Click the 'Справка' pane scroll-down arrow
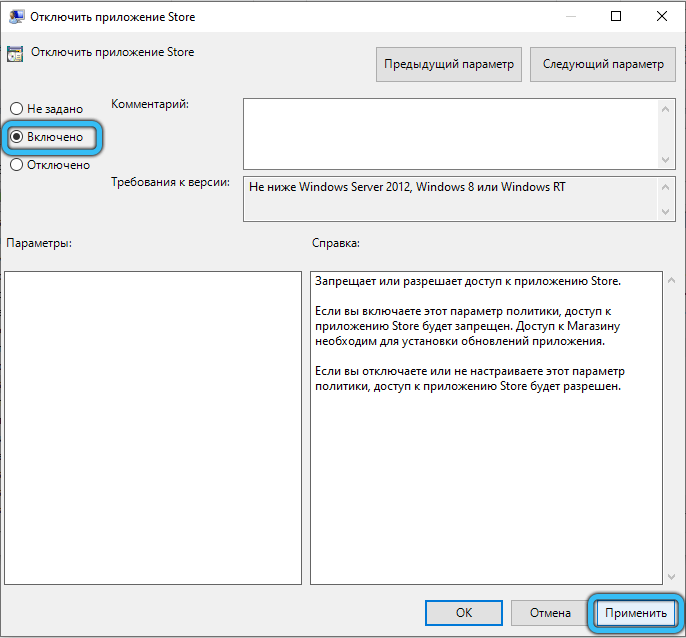Screen dimensions: 686x638 [x=672, y=577]
